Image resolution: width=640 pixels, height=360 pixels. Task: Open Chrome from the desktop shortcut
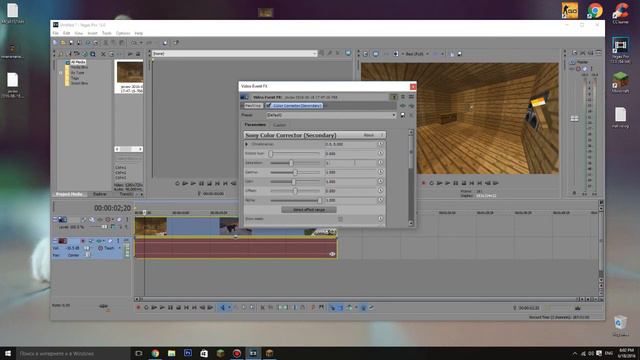coord(595,10)
